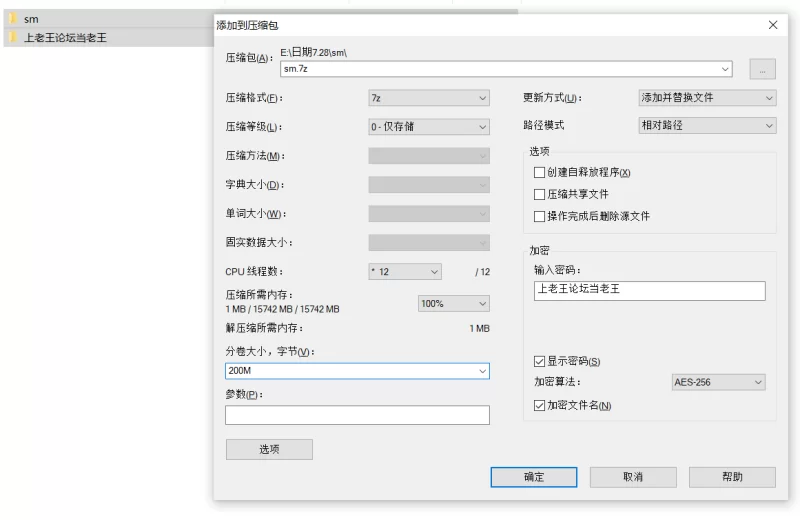The height and width of the screenshot is (520, 800).
Task: Click the memory text 1 MB / 15742 MB / 15742 MB
Action: [x=282, y=309]
